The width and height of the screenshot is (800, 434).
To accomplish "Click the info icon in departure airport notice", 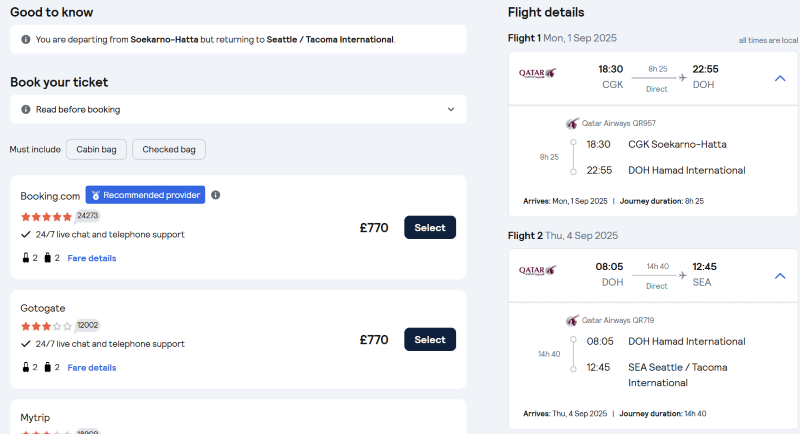I will click(26, 39).
